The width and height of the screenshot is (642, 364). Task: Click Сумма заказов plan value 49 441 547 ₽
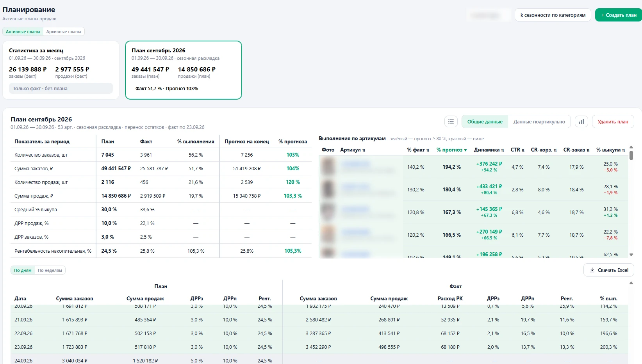[x=116, y=168]
